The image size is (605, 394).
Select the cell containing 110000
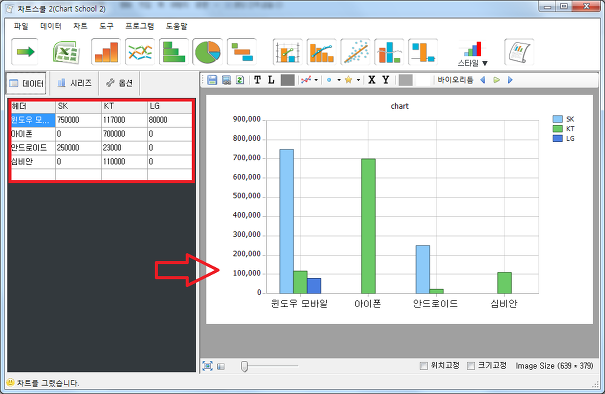(x=125, y=162)
